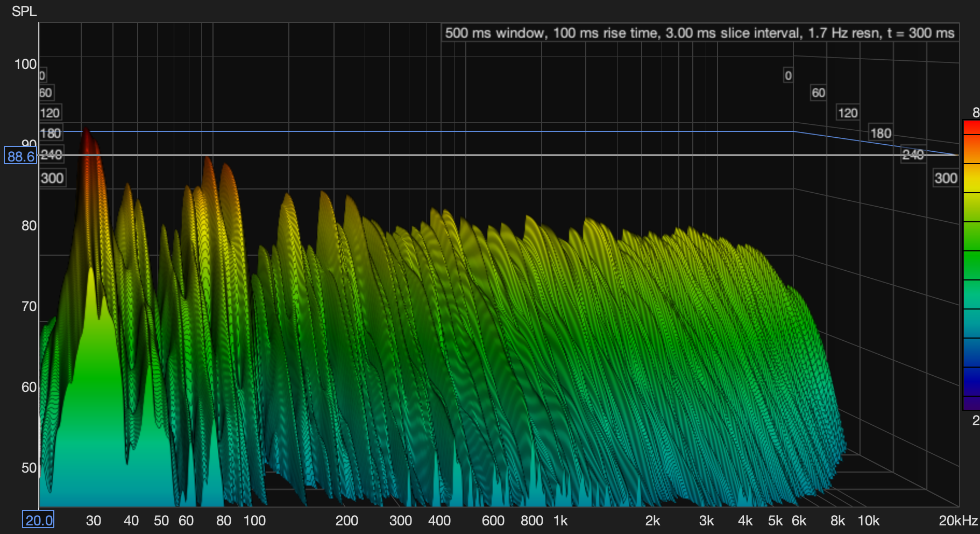Select the purple bottom segment of the color scale
The image size is (980, 534).
[x=971, y=403]
